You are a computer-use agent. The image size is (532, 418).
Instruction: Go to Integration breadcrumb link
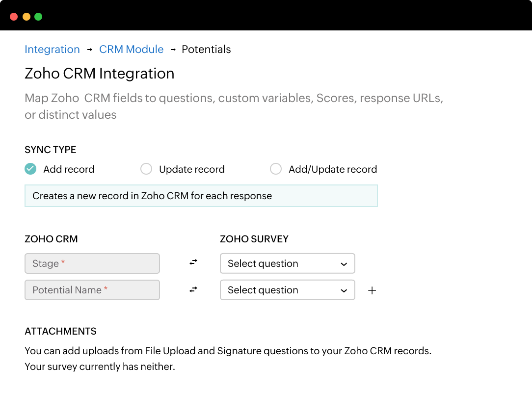click(x=52, y=50)
